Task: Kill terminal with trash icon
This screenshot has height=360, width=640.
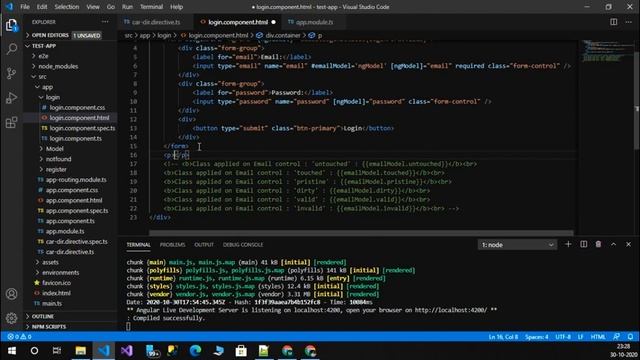Action: (598, 244)
